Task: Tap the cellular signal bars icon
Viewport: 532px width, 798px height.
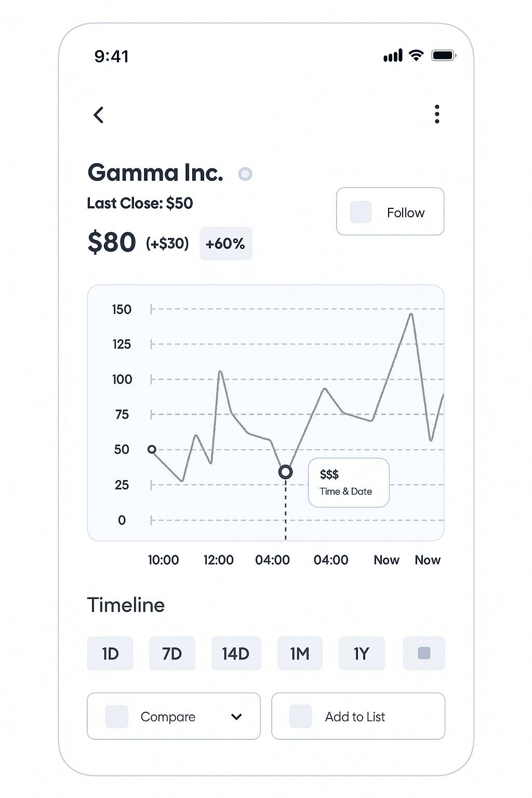Action: [393, 56]
